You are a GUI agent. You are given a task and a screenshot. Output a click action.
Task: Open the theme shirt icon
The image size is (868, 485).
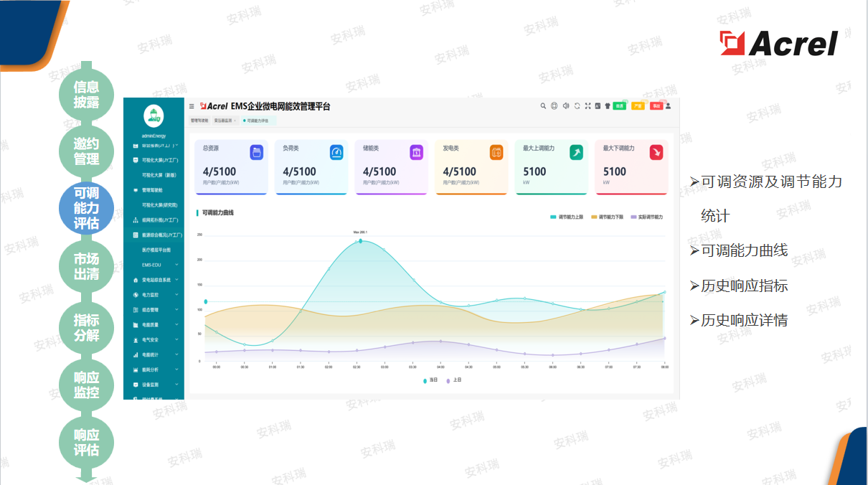[608, 106]
